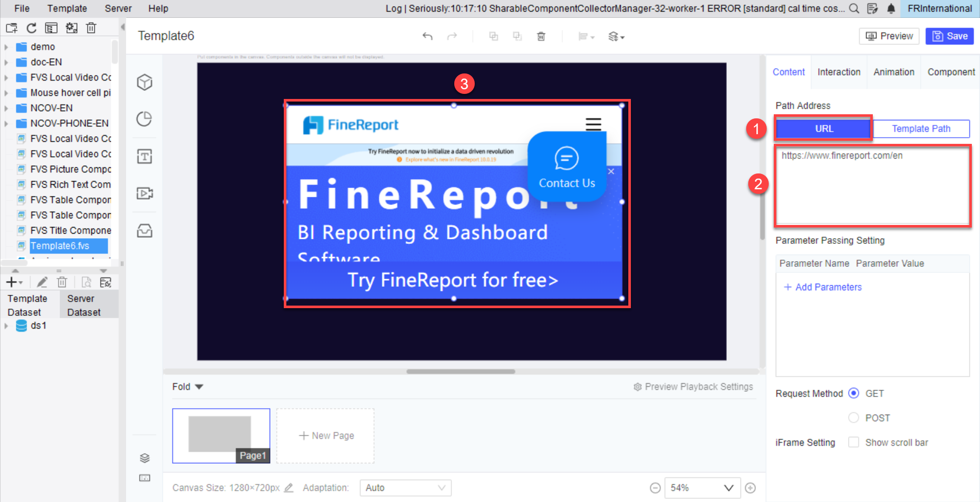Select the text component tool
This screenshot has width=980, height=502.
[144, 156]
